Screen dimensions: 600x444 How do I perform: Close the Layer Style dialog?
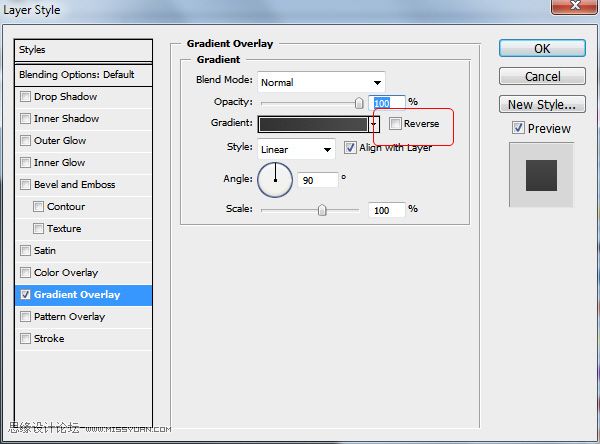pyautogui.click(x=575, y=6)
